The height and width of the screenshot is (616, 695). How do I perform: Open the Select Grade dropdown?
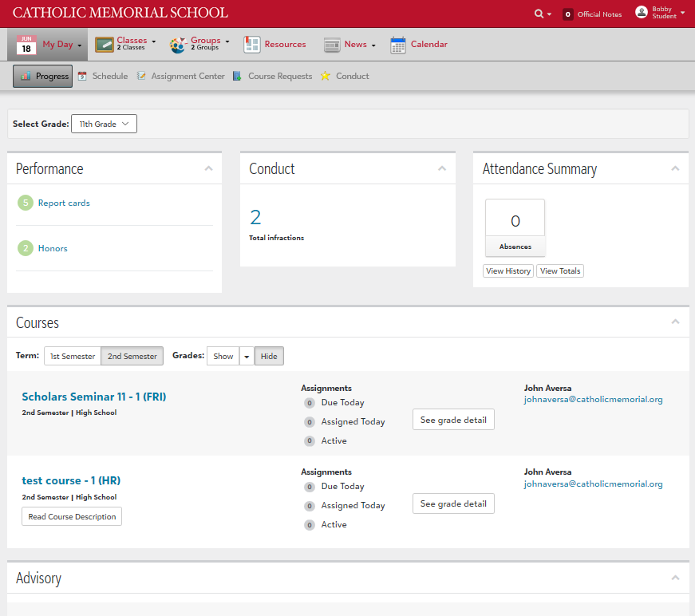coord(104,124)
